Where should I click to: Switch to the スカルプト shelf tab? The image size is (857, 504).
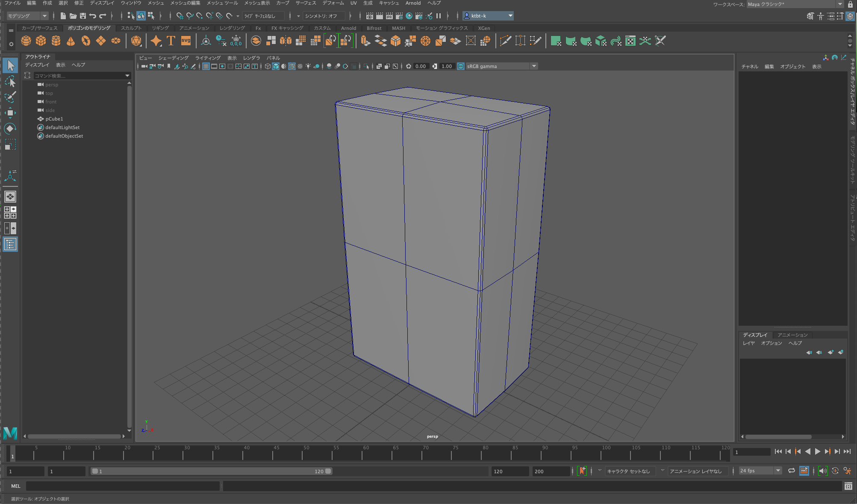tap(131, 28)
